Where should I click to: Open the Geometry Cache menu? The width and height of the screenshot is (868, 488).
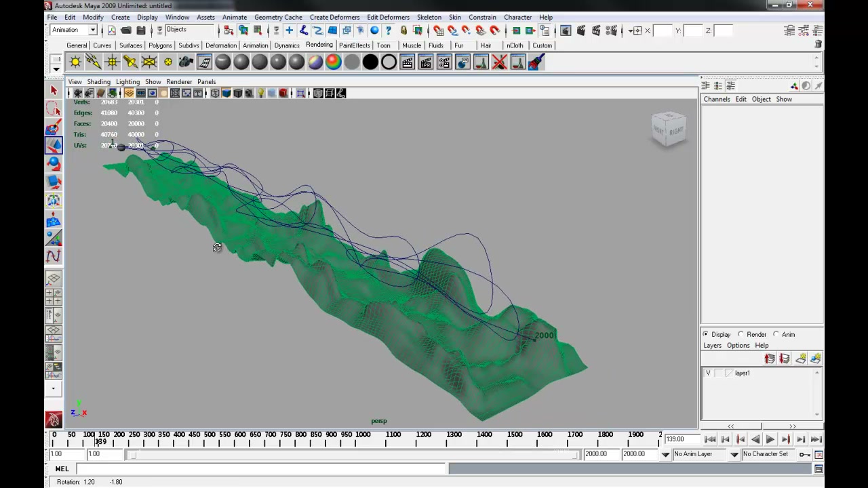click(x=278, y=17)
